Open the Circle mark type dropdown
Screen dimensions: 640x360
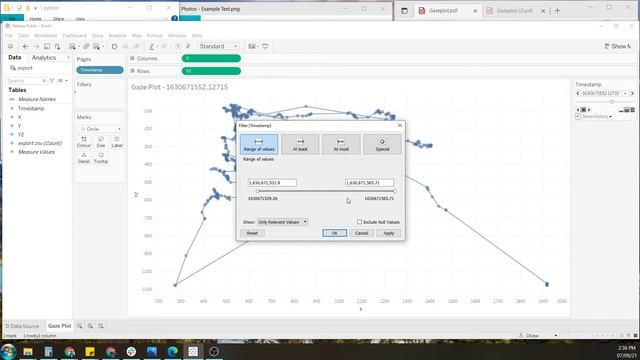click(100, 129)
